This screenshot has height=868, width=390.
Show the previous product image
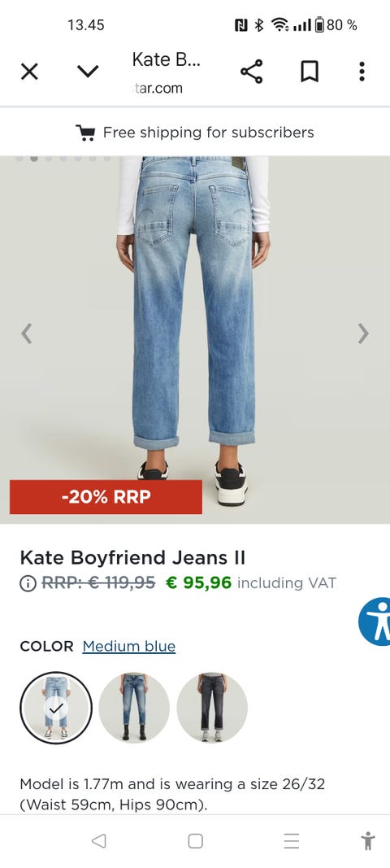point(26,334)
